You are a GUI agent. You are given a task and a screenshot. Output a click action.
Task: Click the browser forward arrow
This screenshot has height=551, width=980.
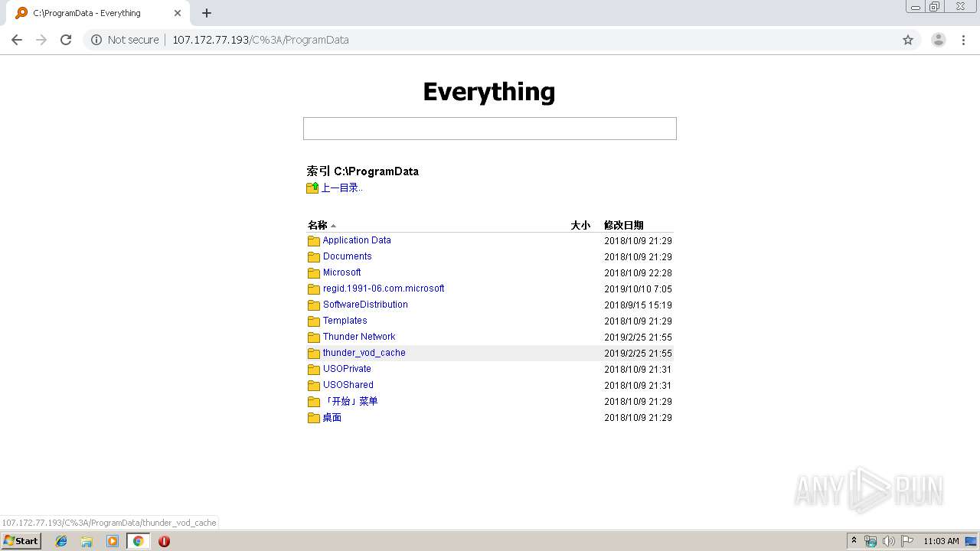pos(41,40)
